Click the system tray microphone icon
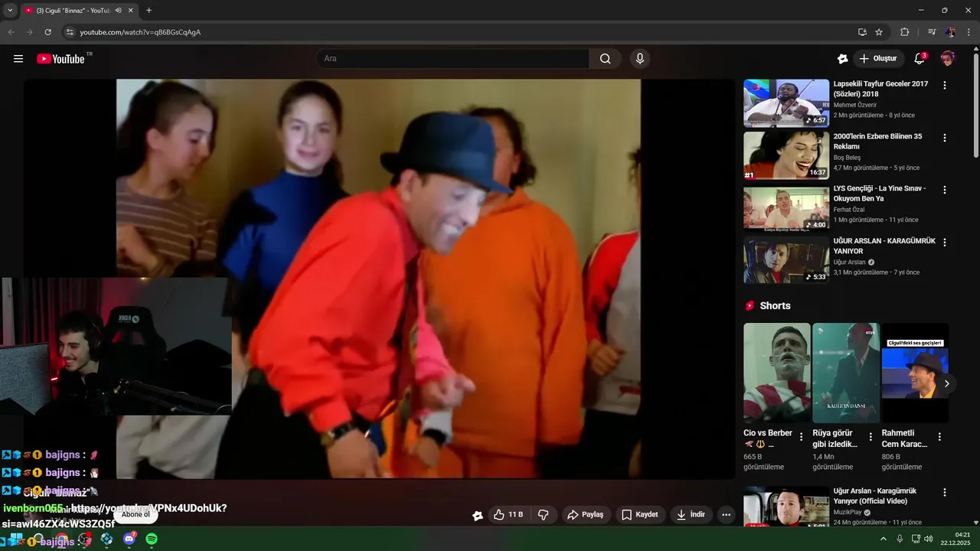 click(900, 539)
